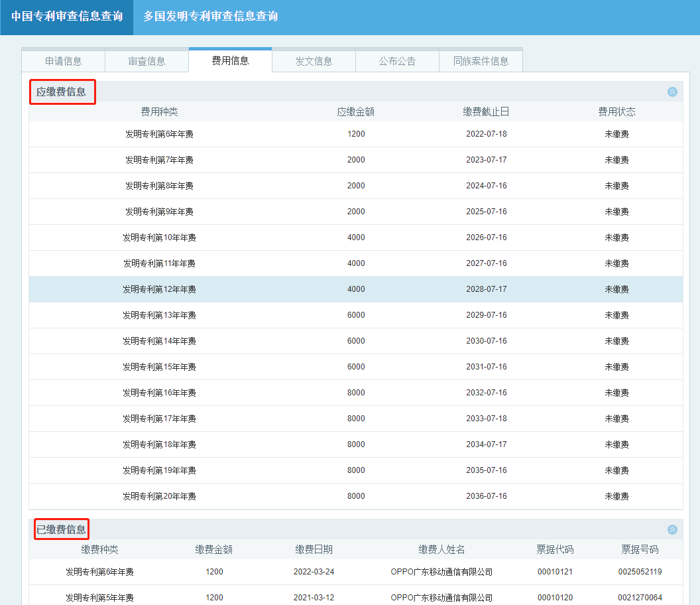Viewport: 700px width, 605px height.
Task: Collapse the 应缴费信息 section
Action: [672, 92]
